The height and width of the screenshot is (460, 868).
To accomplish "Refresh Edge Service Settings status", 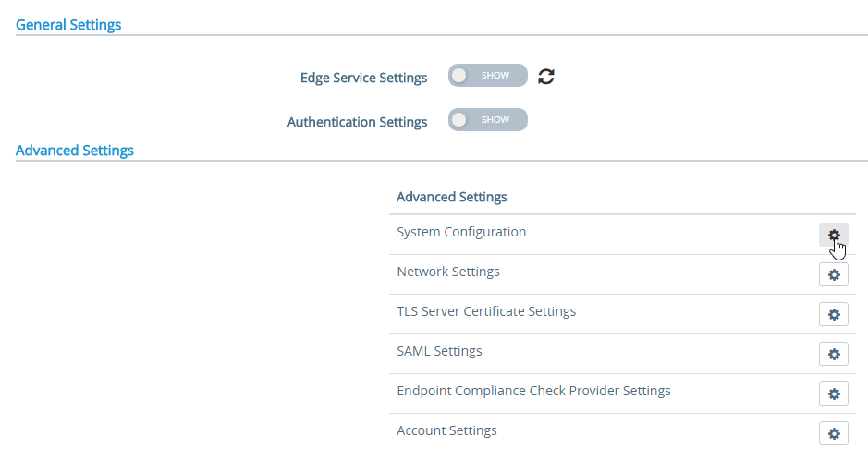I will click(546, 77).
